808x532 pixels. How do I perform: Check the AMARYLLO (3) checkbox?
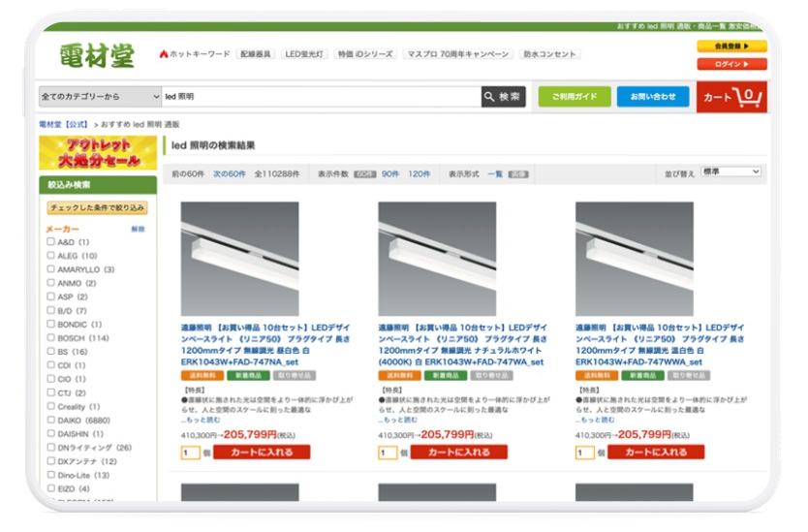50,268
